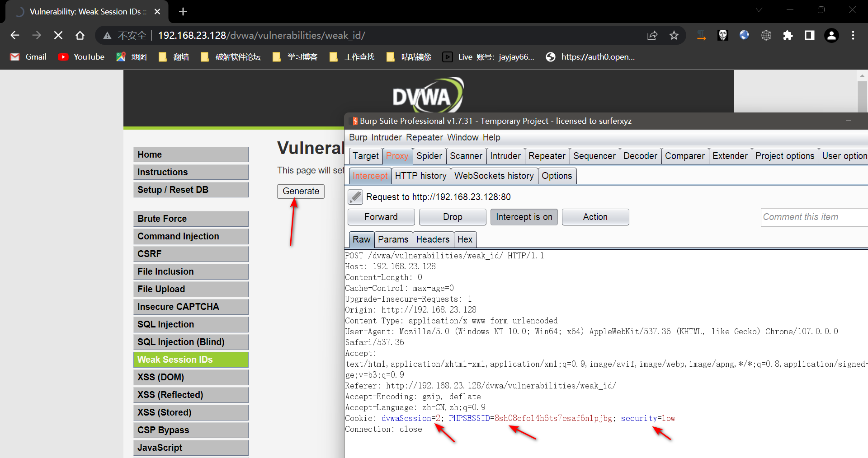Expand the tab search chevron
Viewport: 868px width, 458px height.
759,10
